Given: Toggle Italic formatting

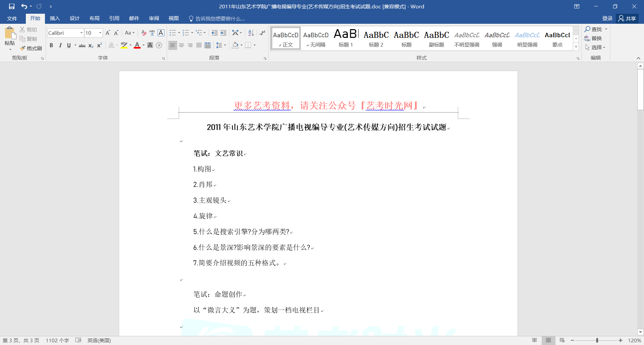Looking at the screenshot, I should (60, 45).
